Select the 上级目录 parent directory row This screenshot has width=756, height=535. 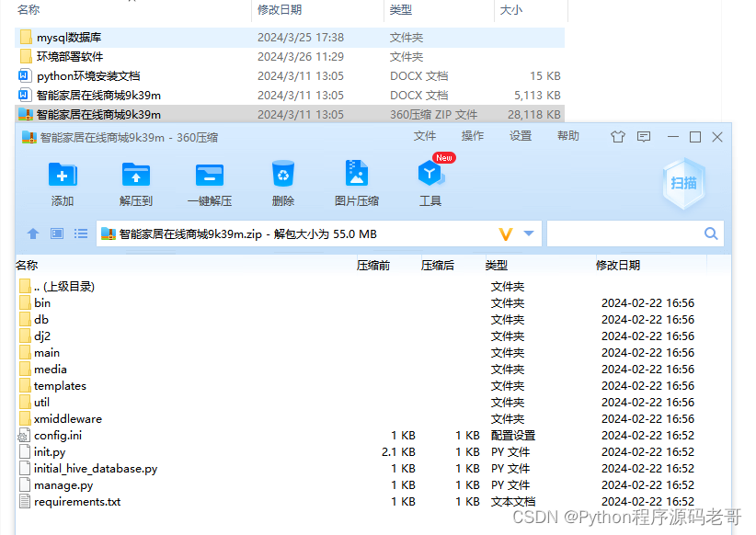(373, 286)
